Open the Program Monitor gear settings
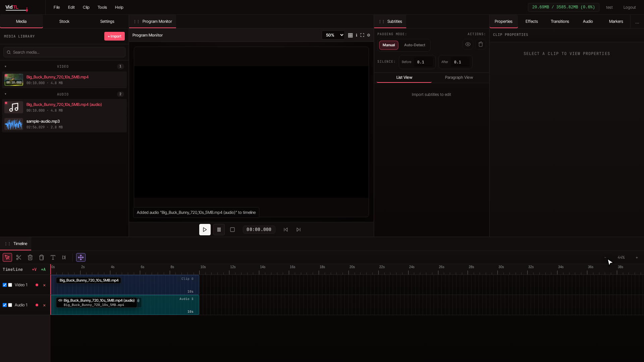Viewport: 644px width, 362px height. (x=369, y=35)
